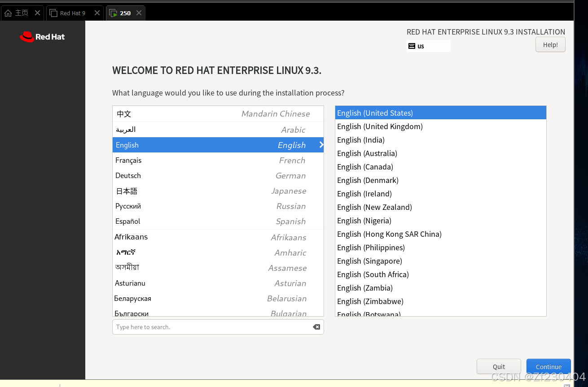Select Afrikaans in the language list
Viewport: 588px width, 387px height.
point(218,237)
